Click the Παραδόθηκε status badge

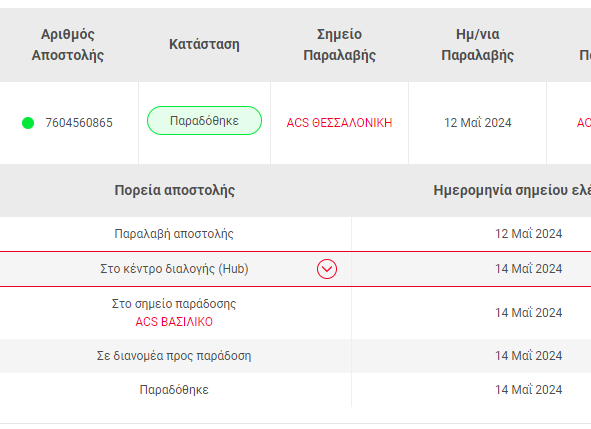point(204,121)
